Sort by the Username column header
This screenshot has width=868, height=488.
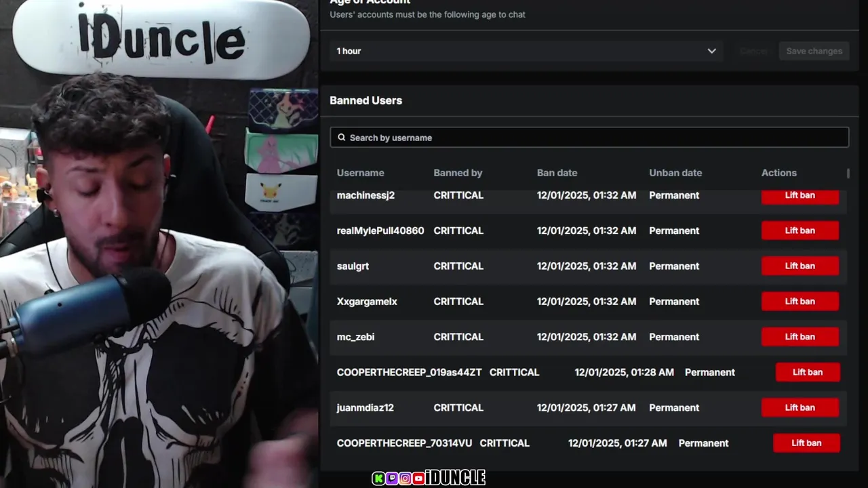[x=360, y=173]
